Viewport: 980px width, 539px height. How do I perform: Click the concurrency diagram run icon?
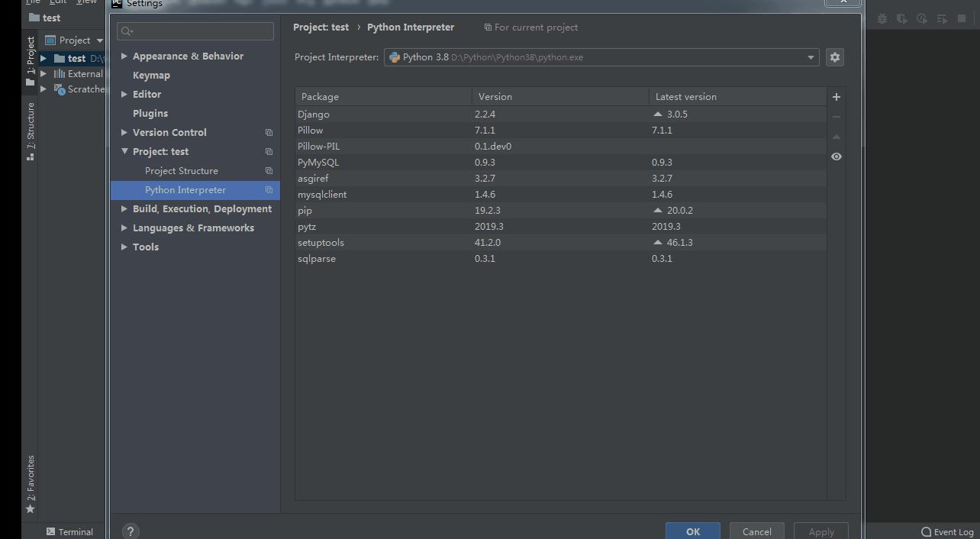[942, 18]
